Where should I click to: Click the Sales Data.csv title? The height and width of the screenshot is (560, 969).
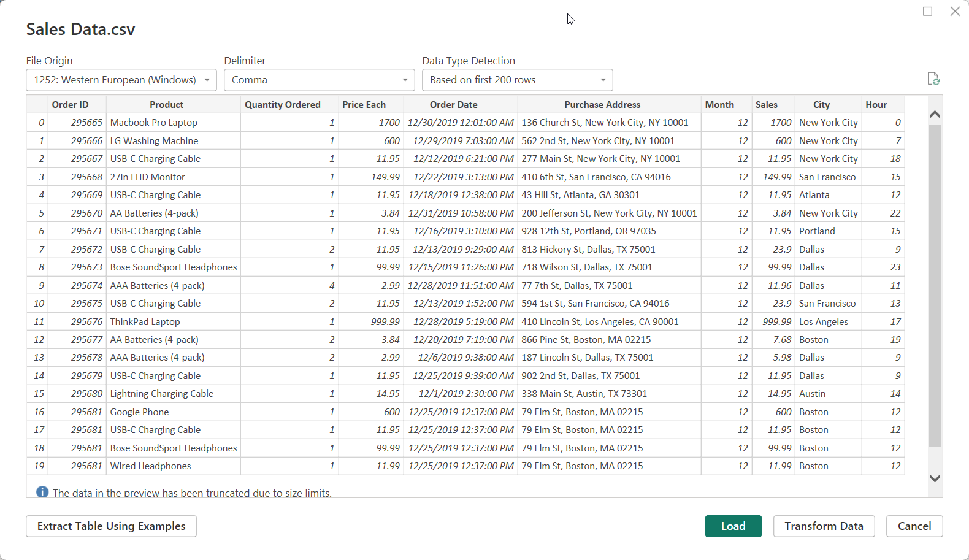(80, 29)
